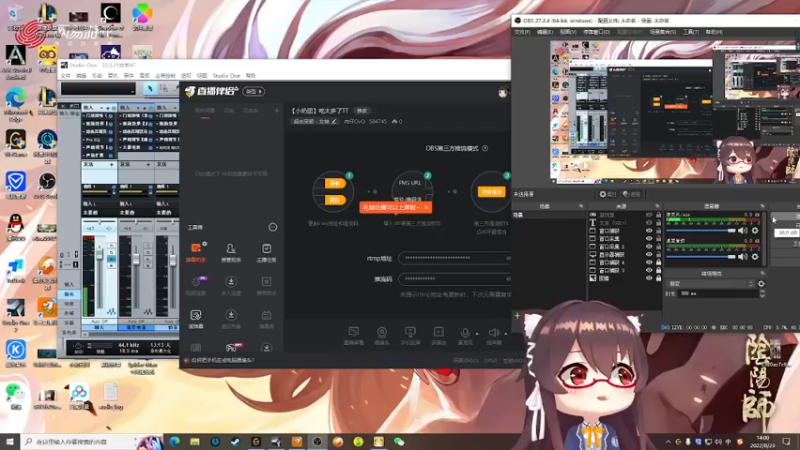
Task: Open 帮助 menu in OBS window
Action: coord(713,32)
